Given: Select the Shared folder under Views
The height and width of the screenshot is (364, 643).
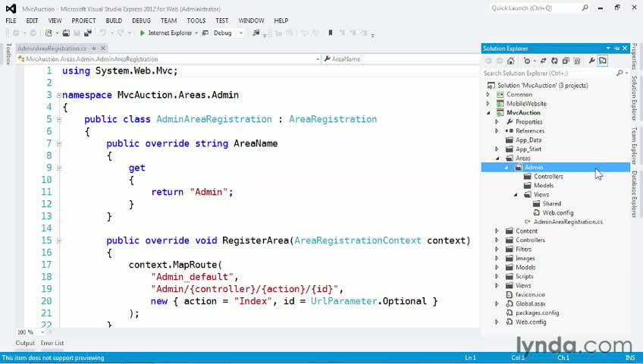Looking at the screenshot, I should (551, 204).
